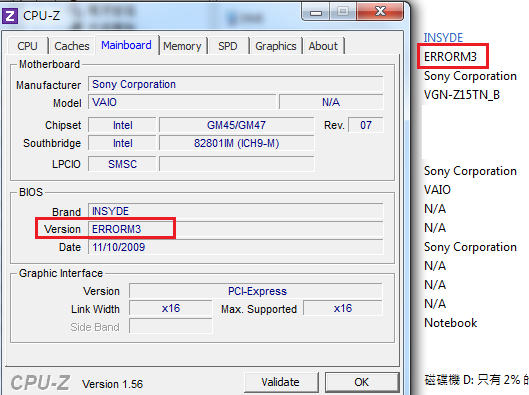This screenshot has width=529, height=395.
Task: Close the CPU-Z window
Action: [x=380, y=12]
